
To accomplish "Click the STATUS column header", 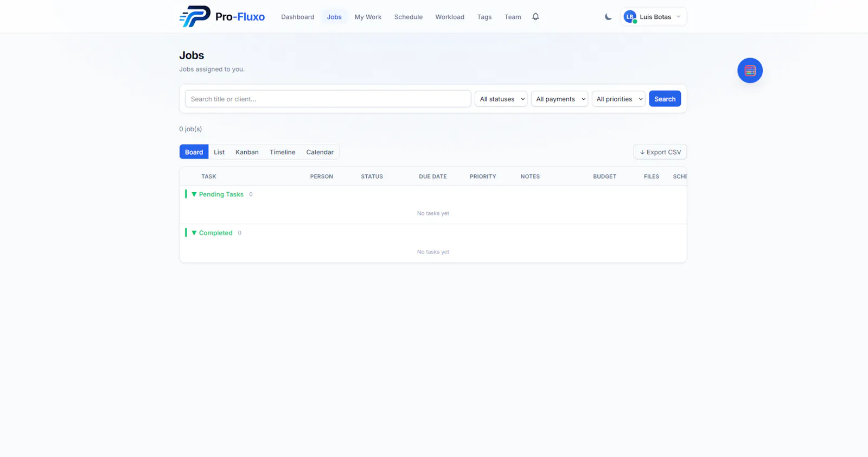I will click(372, 176).
